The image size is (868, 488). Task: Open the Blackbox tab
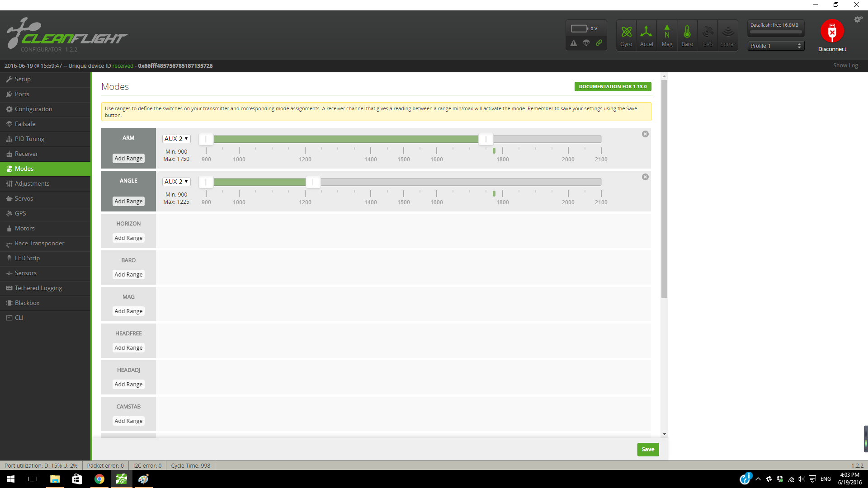coord(45,303)
